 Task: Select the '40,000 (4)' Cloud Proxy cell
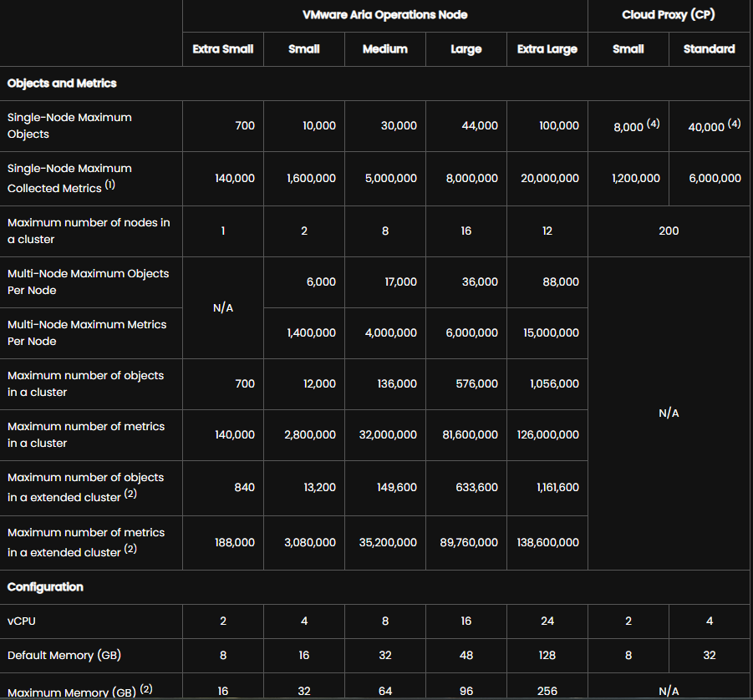(714, 126)
